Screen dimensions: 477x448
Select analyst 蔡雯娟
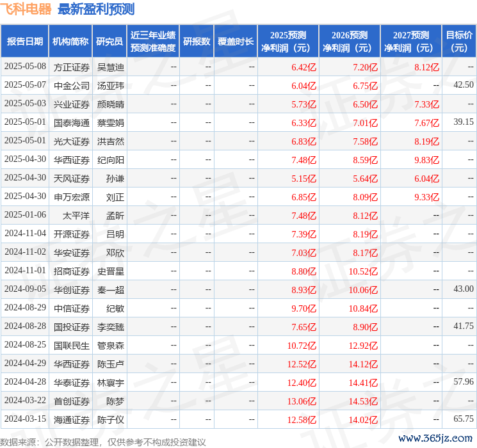[x=110, y=123]
